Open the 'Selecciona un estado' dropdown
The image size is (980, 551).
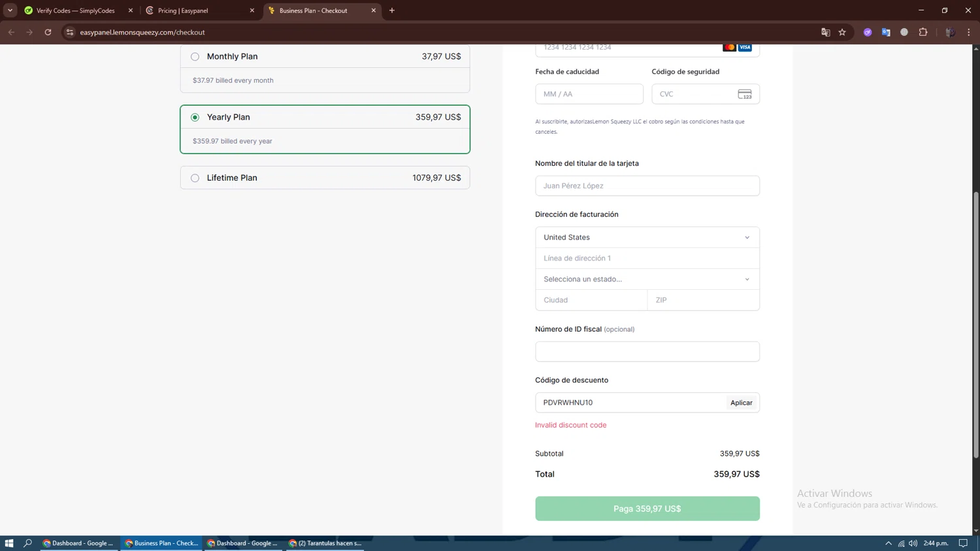(647, 279)
